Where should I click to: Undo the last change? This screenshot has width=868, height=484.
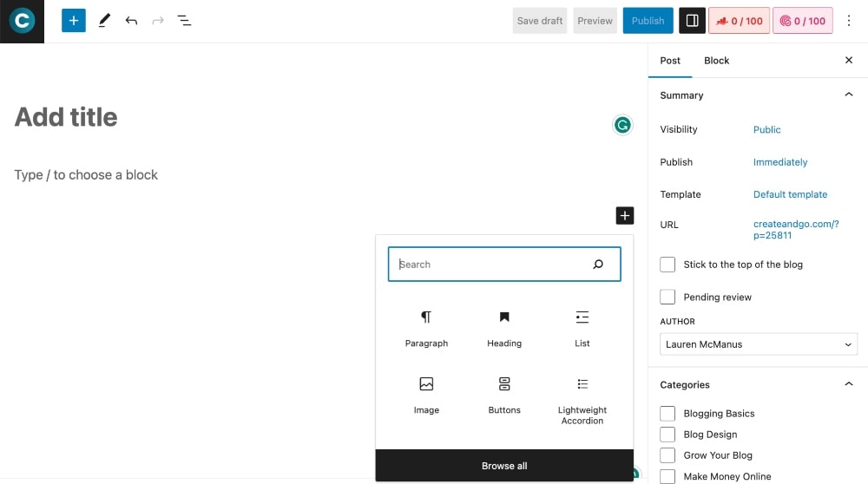coord(131,21)
